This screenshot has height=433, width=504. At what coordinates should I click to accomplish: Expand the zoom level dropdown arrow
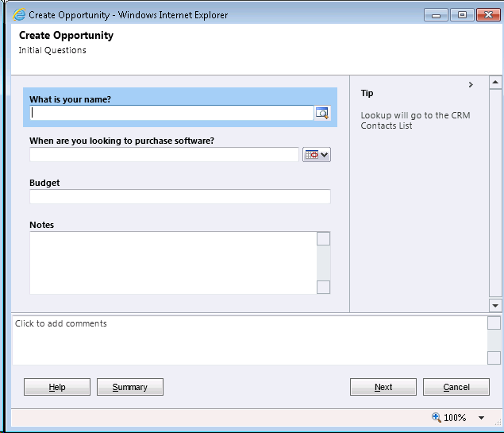click(x=481, y=418)
